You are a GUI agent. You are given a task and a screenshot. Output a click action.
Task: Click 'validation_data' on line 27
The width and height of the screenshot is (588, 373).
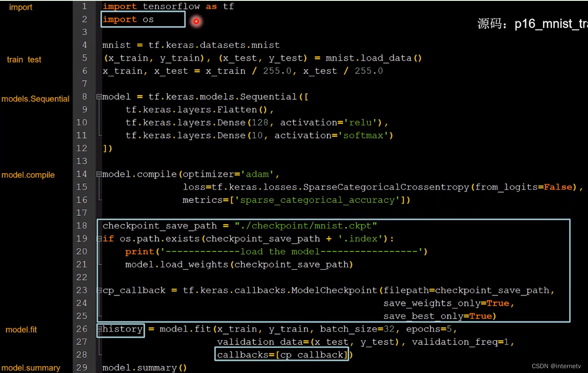(260, 342)
